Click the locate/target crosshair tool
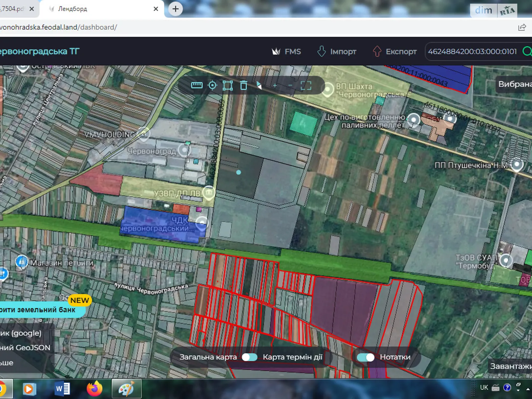 [212, 85]
